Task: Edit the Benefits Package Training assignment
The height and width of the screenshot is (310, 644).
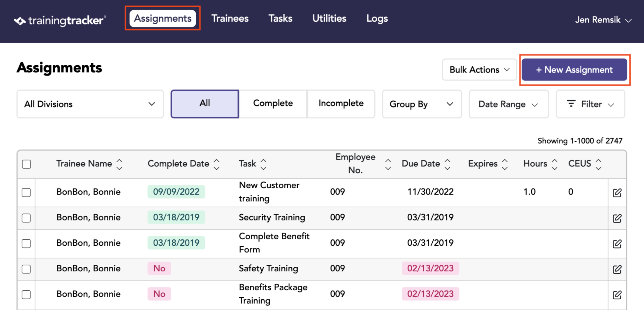Action: (x=617, y=295)
